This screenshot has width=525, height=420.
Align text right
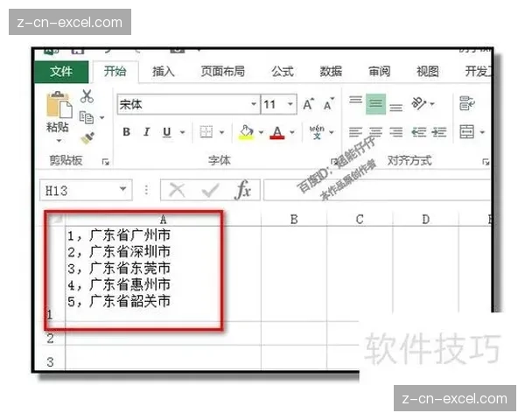(x=395, y=132)
